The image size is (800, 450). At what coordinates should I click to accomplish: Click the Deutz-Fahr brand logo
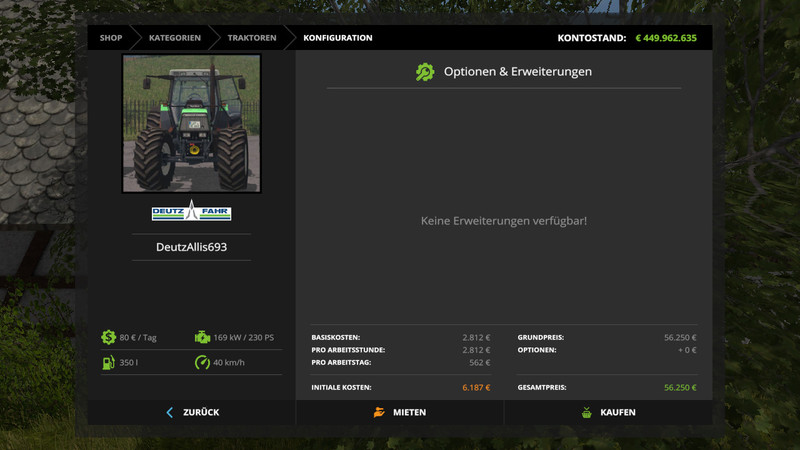pyautogui.click(x=191, y=212)
